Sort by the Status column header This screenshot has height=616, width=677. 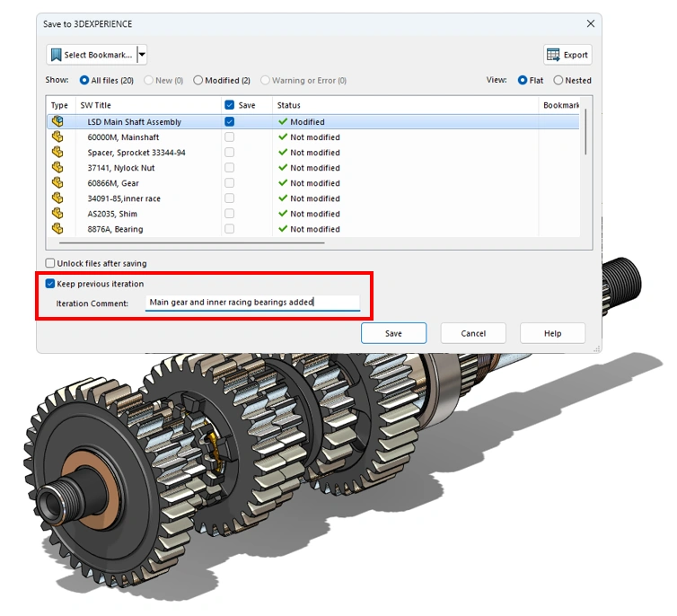(288, 105)
